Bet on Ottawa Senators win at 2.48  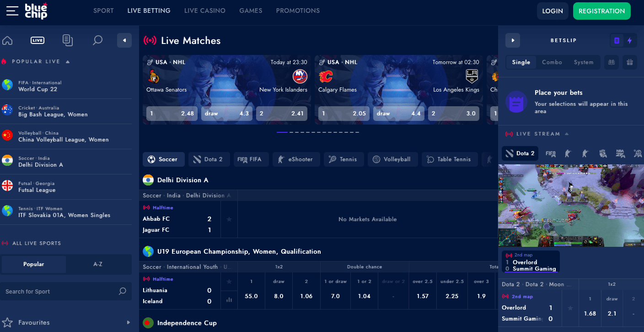(x=172, y=114)
